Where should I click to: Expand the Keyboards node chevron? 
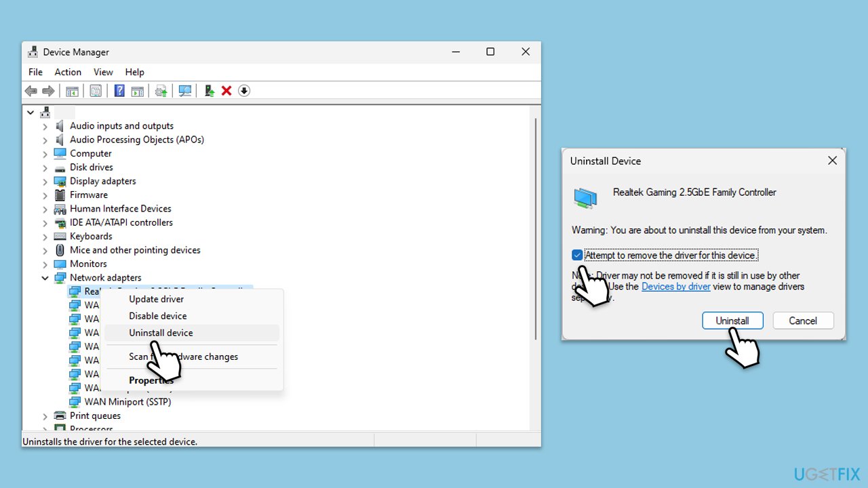[45, 237]
